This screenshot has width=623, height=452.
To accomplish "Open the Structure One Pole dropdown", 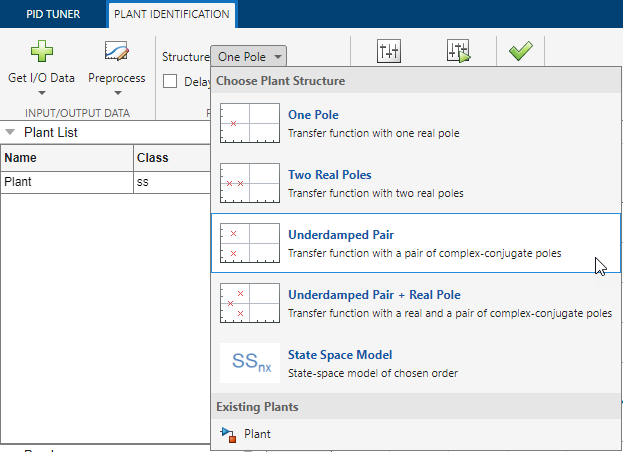I will coord(250,57).
